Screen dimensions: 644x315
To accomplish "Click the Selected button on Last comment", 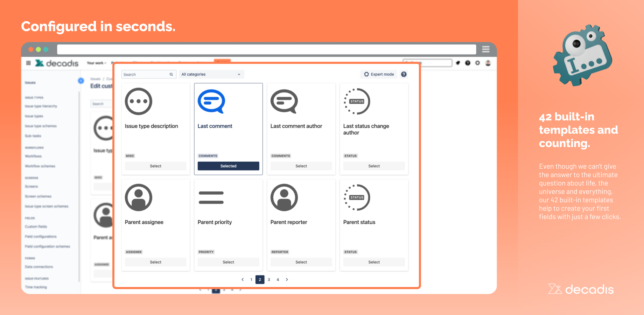I will pos(228,166).
